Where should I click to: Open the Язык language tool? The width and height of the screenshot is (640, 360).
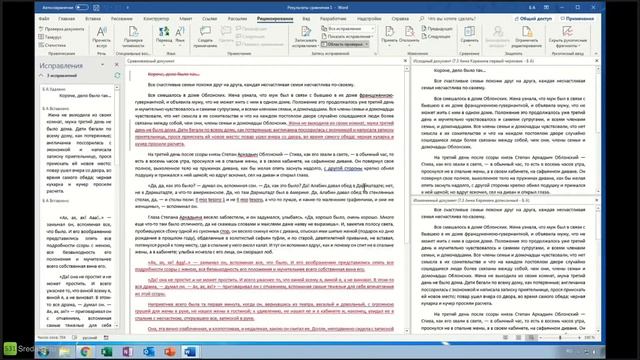[x=180, y=36]
